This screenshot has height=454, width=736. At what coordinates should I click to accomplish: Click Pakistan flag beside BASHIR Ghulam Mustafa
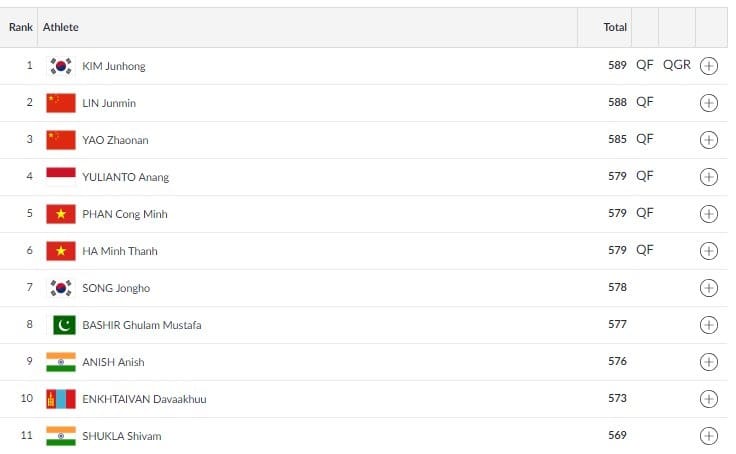click(61, 325)
